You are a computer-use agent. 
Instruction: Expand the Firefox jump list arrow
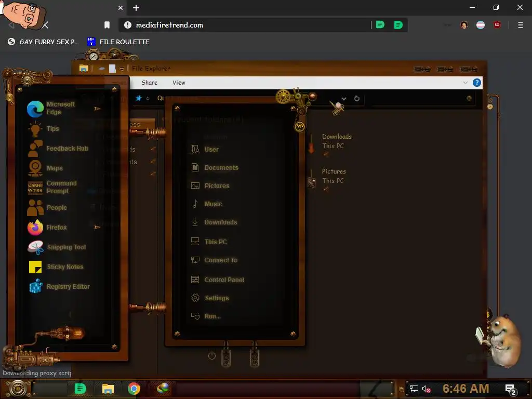(x=97, y=227)
